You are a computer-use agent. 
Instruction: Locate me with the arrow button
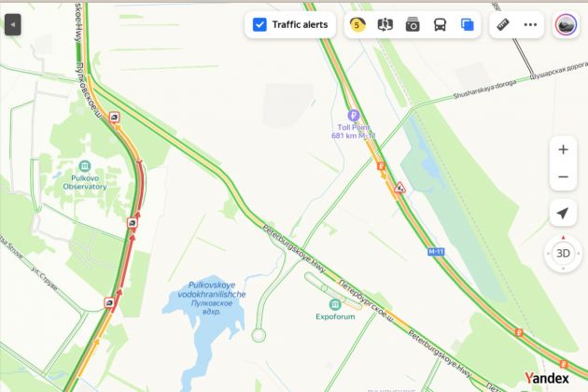click(563, 213)
